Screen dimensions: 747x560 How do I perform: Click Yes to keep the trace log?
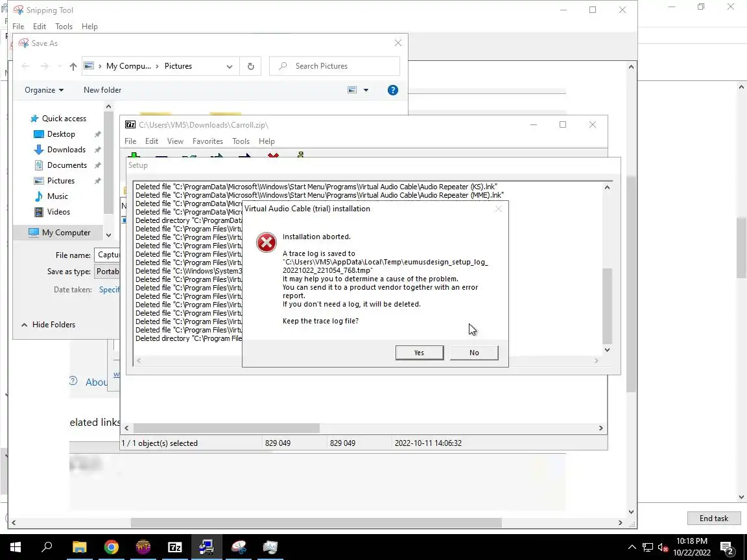pyautogui.click(x=420, y=353)
